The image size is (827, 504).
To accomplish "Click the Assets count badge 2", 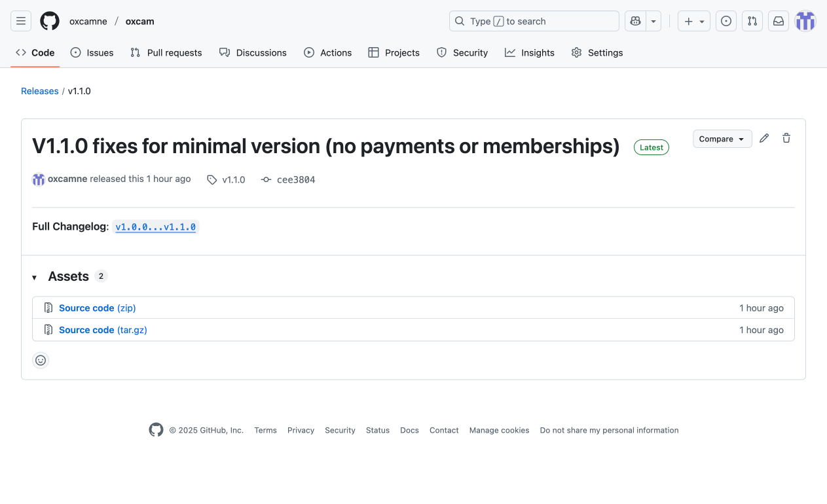I will (x=101, y=276).
